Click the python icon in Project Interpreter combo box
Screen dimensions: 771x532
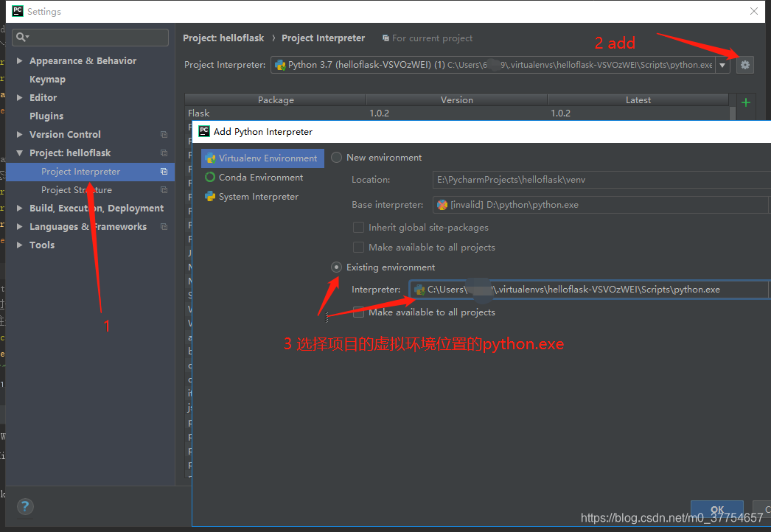280,65
